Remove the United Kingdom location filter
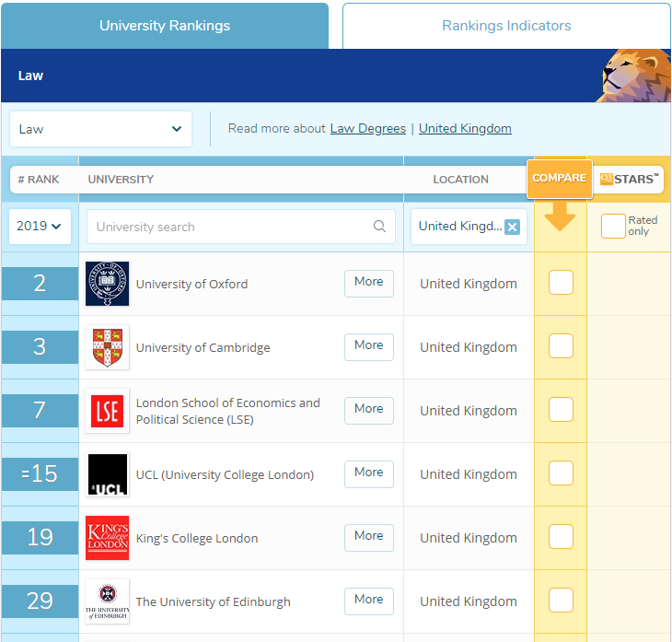The width and height of the screenshot is (672, 642). tap(512, 227)
